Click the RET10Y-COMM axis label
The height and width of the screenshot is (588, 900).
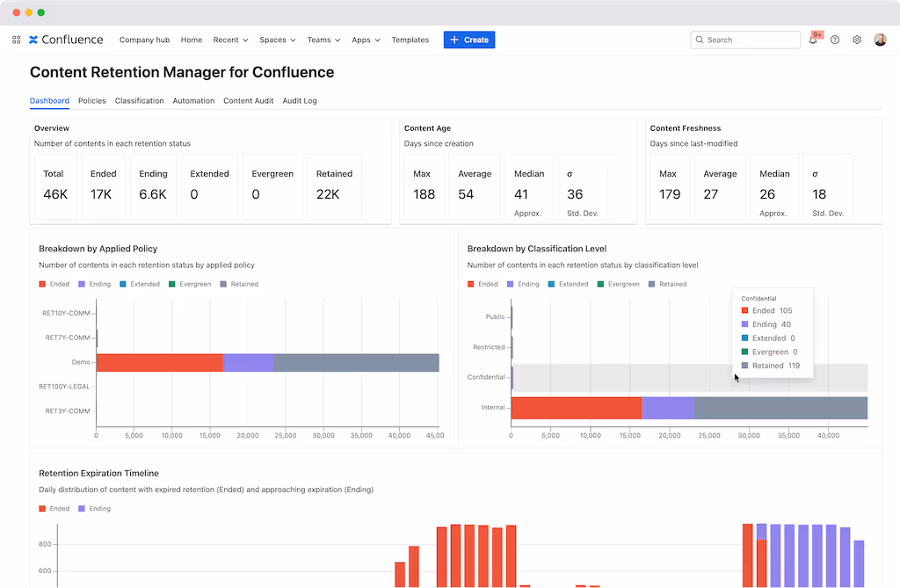tap(66, 314)
